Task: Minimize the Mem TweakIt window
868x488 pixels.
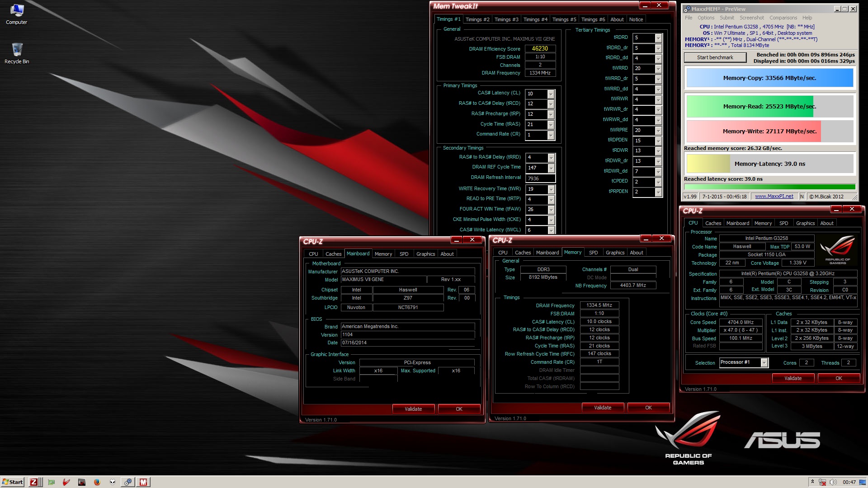Action: [645, 5]
